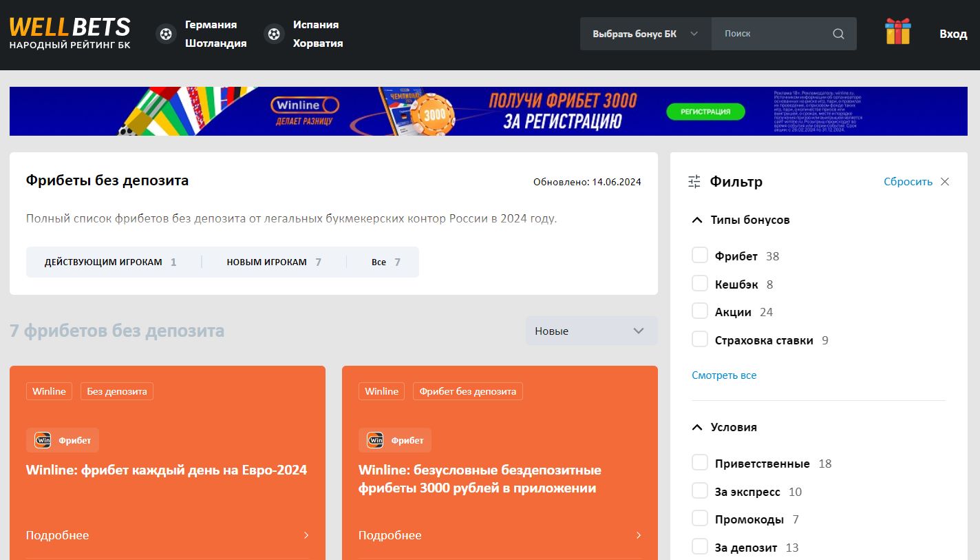Click the soccer ball icon beside Германия
Screen dimensions: 980x560
pos(166,33)
